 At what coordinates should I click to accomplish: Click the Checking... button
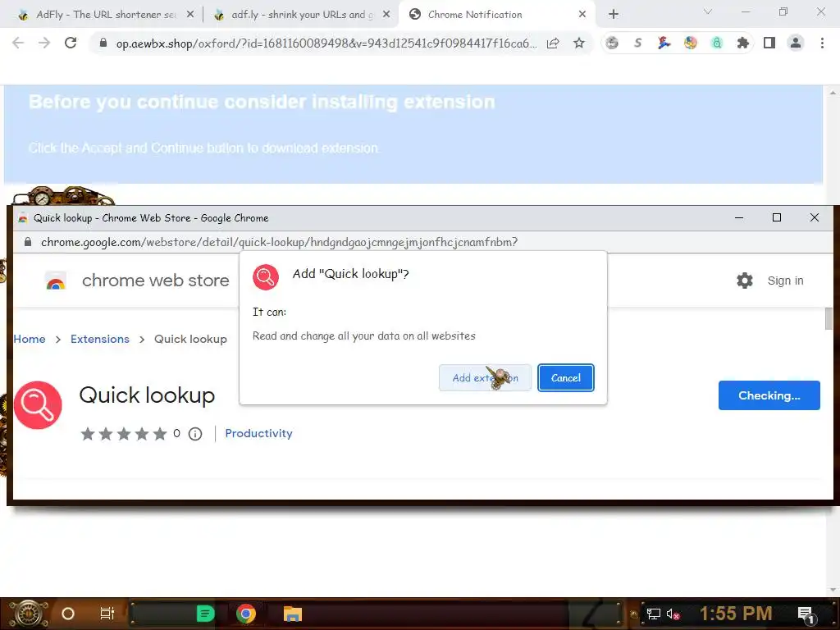769,395
